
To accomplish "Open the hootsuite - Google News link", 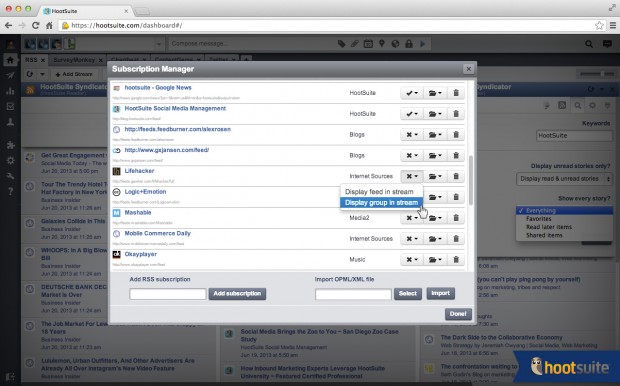I will pyautogui.click(x=158, y=88).
